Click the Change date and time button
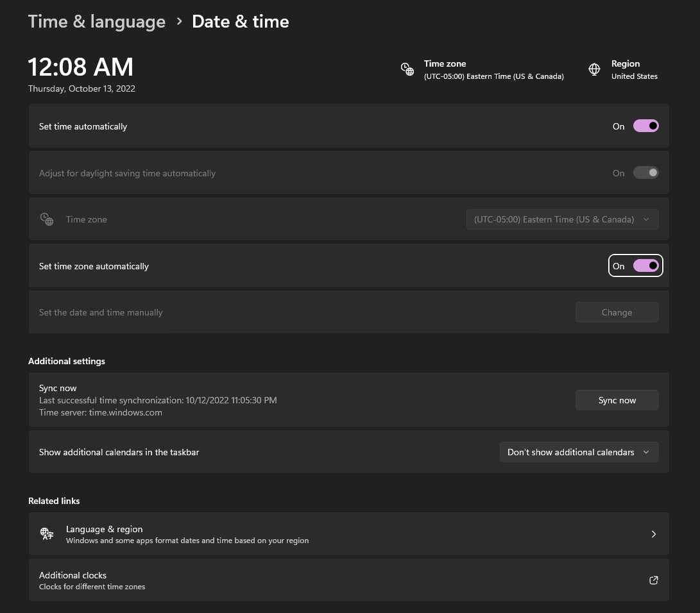 [x=617, y=312]
